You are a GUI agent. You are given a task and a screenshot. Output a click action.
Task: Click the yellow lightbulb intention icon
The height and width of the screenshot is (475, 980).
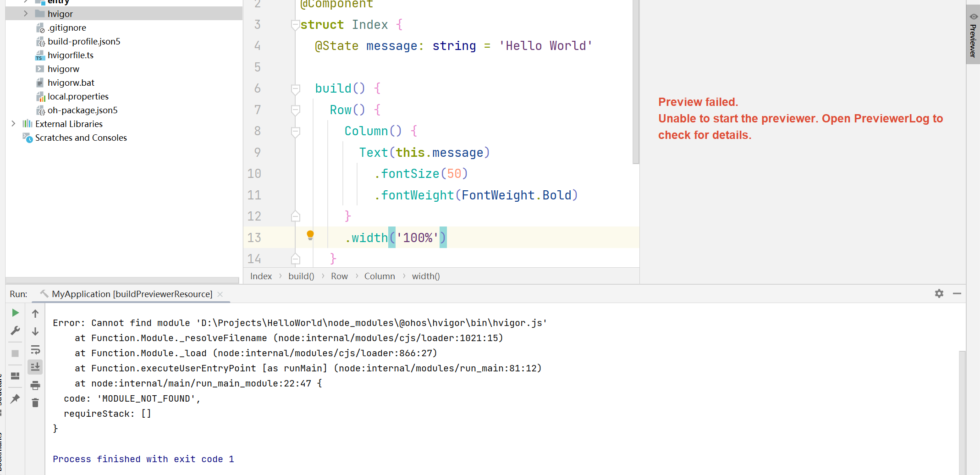(x=310, y=236)
